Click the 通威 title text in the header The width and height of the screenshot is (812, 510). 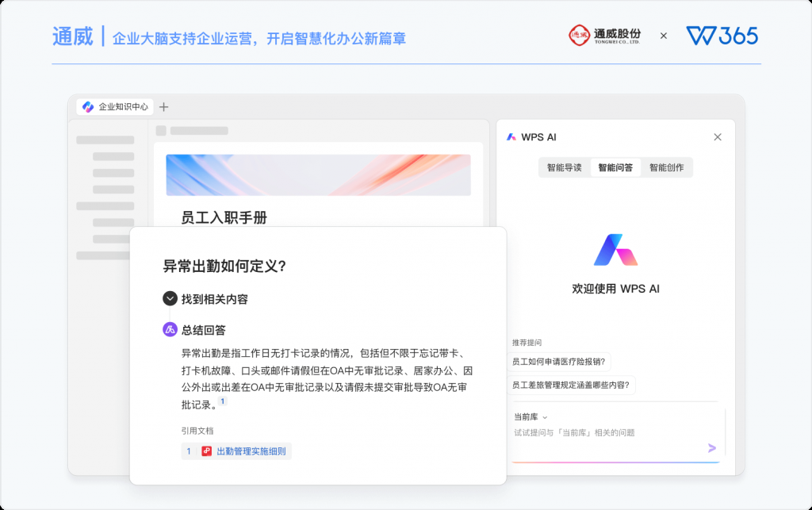pyautogui.click(x=72, y=36)
